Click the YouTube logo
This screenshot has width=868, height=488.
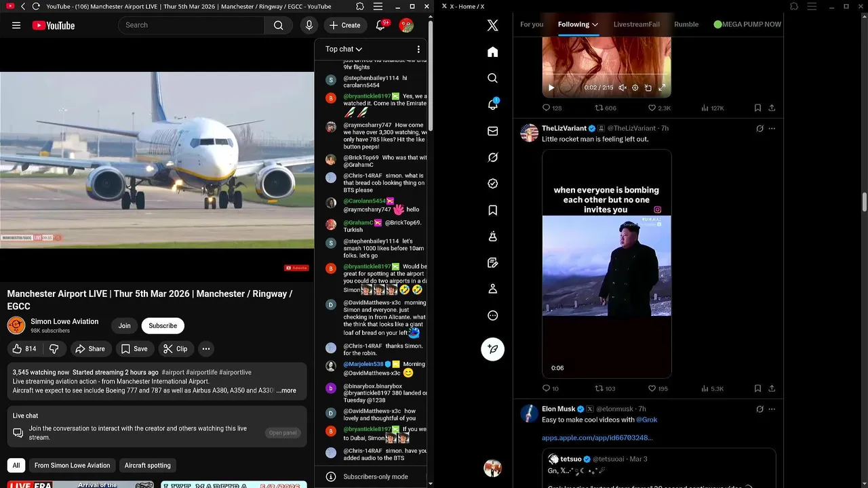coord(54,25)
